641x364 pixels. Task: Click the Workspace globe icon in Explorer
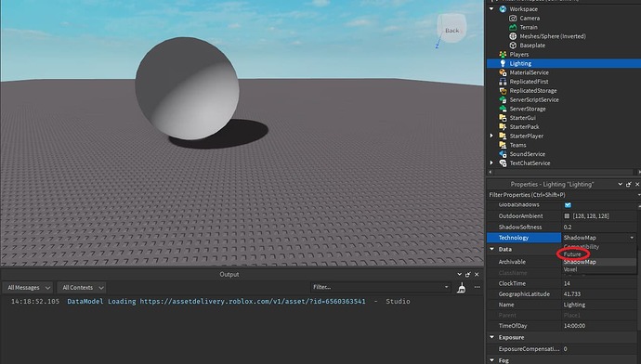[x=503, y=9]
